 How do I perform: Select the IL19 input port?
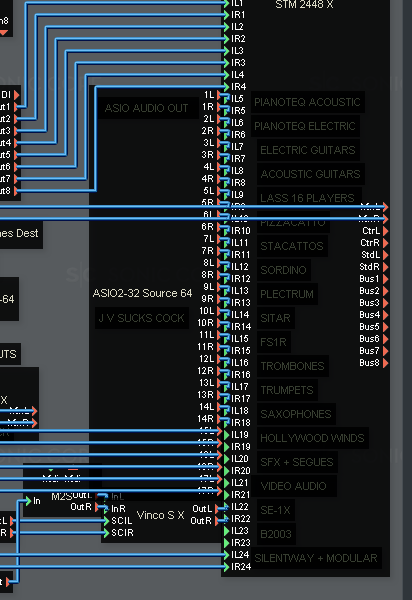click(x=226, y=435)
